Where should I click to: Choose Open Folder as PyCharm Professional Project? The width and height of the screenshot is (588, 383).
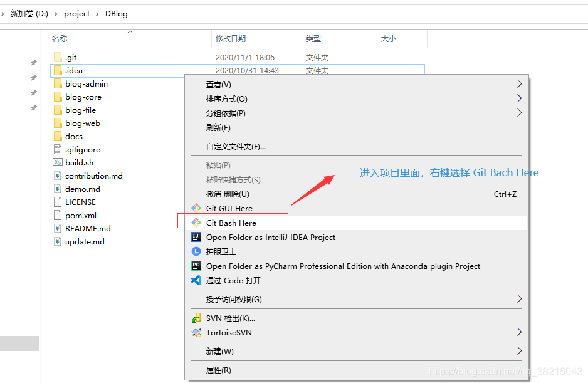(x=356, y=266)
